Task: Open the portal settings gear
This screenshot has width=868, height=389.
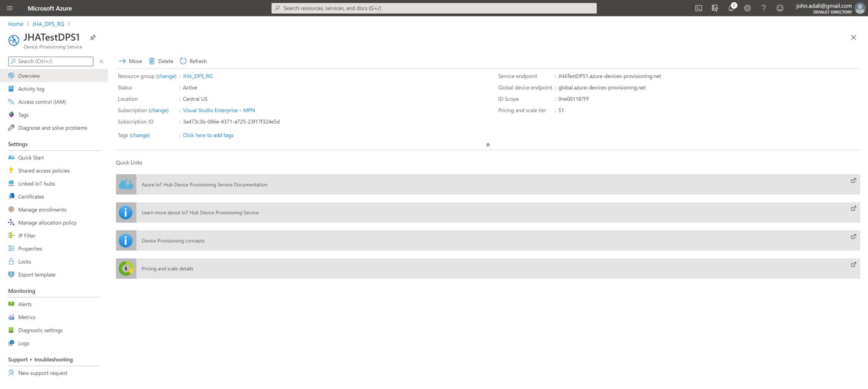Action: pos(747,8)
